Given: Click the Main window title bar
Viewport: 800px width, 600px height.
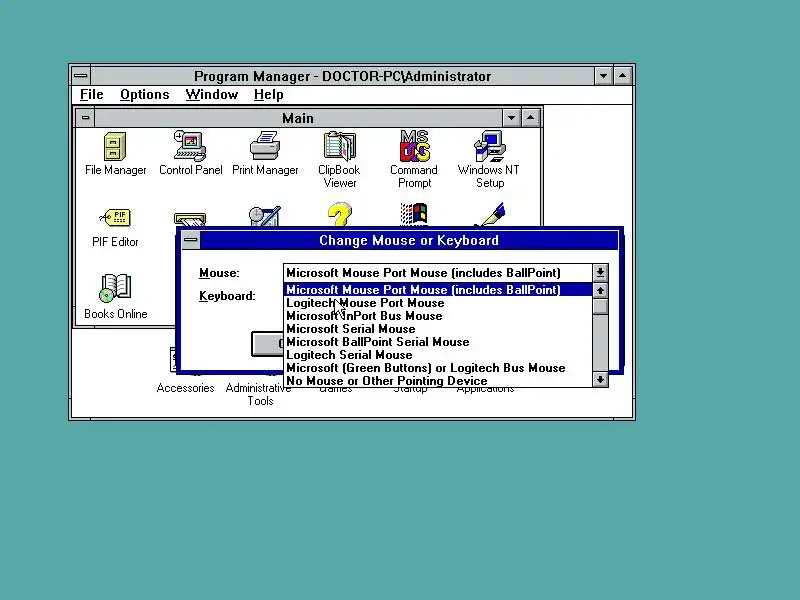Looking at the screenshot, I should [x=298, y=118].
